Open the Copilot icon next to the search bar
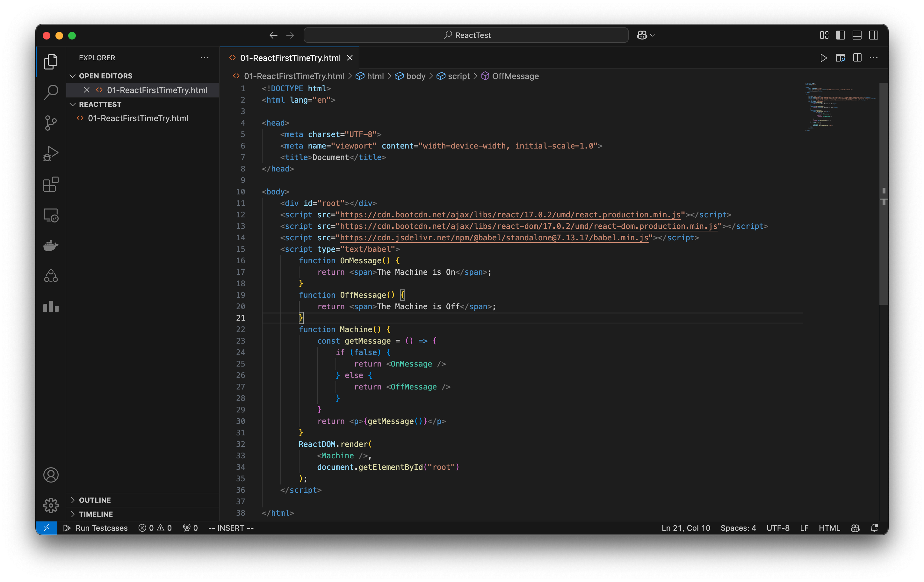Viewport: 924px width, 582px height. tap(643, 35)
